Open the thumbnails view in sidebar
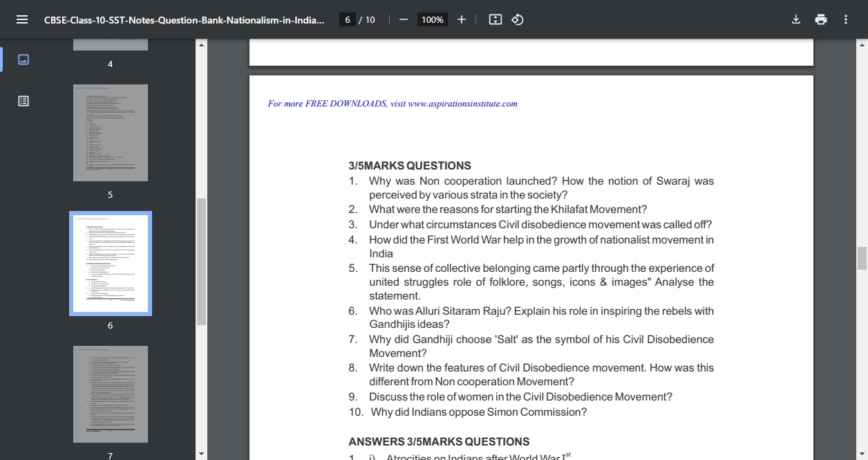Image resolution: width=868 pixels, height=460 pixels. pos(23,59)
